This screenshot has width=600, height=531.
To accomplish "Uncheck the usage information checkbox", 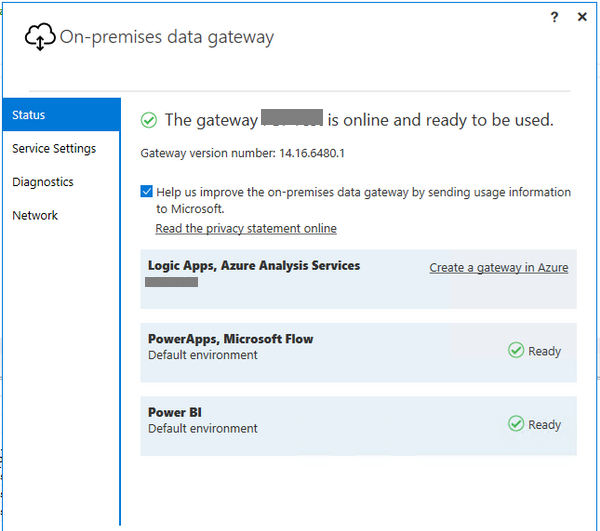I will (147, 191).
